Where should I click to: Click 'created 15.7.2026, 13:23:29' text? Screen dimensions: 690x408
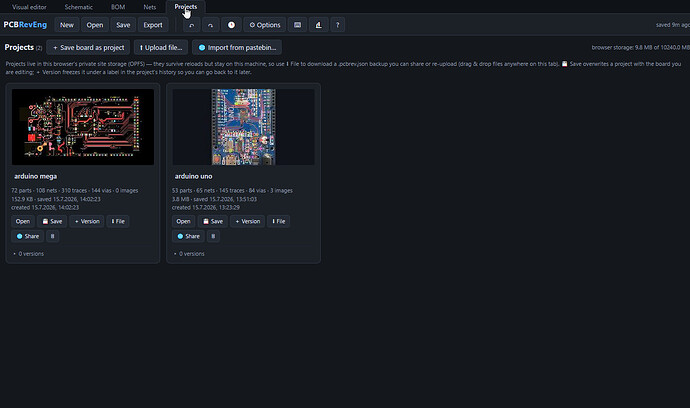click(206, 207)
